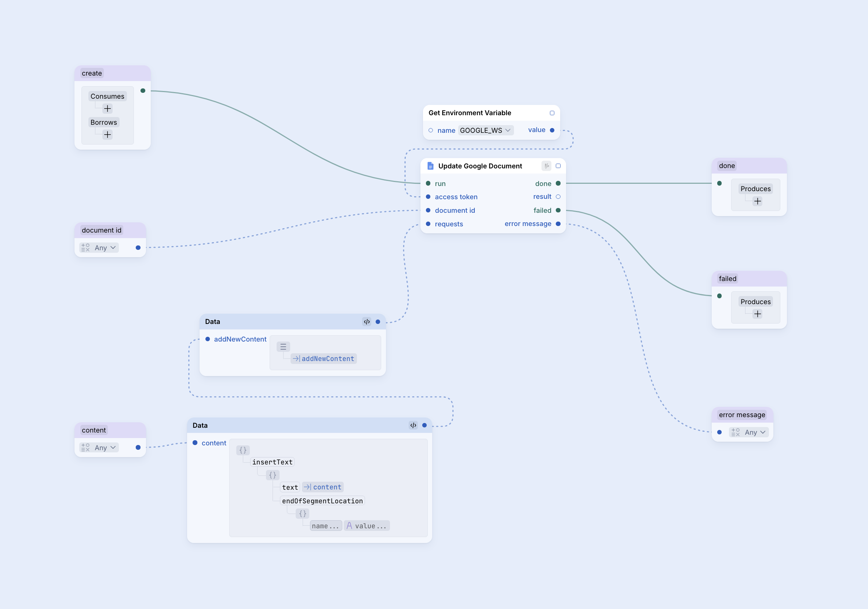Add a new Borrows entry in create node

[x=107, y=135]
